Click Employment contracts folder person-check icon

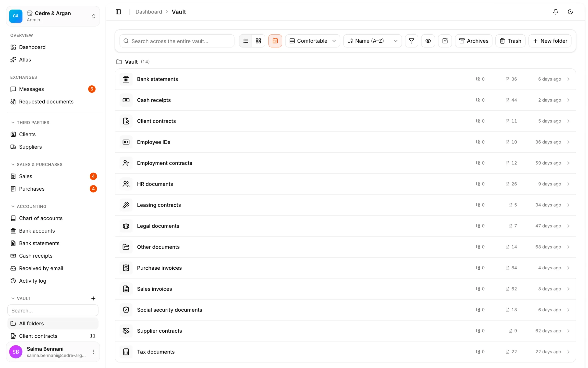(x=126, y=163)
